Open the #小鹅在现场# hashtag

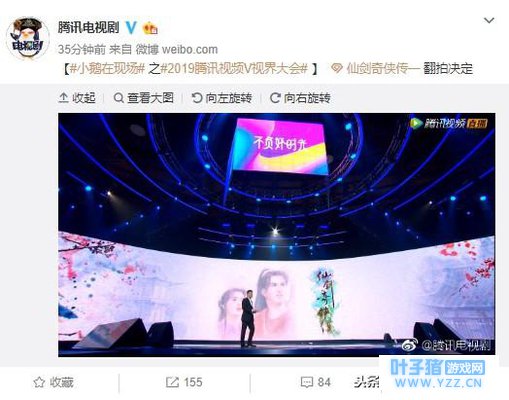(x=107, y=69)
